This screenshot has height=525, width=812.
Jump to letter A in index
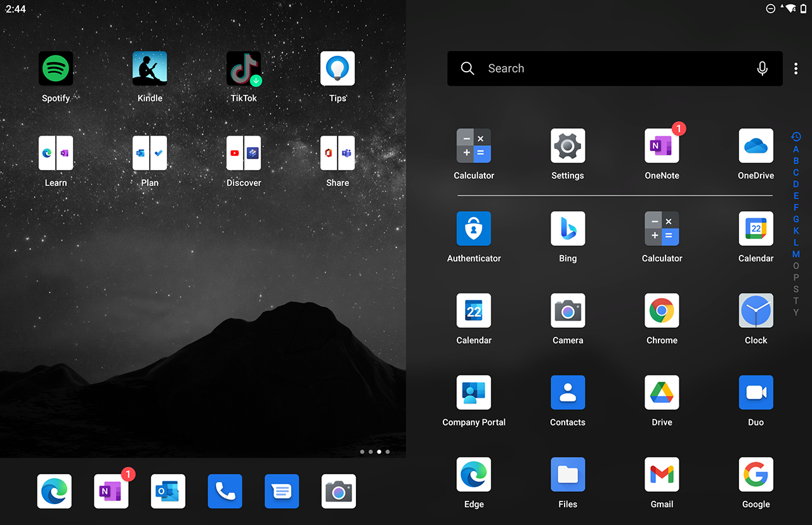tap(796, 150)
